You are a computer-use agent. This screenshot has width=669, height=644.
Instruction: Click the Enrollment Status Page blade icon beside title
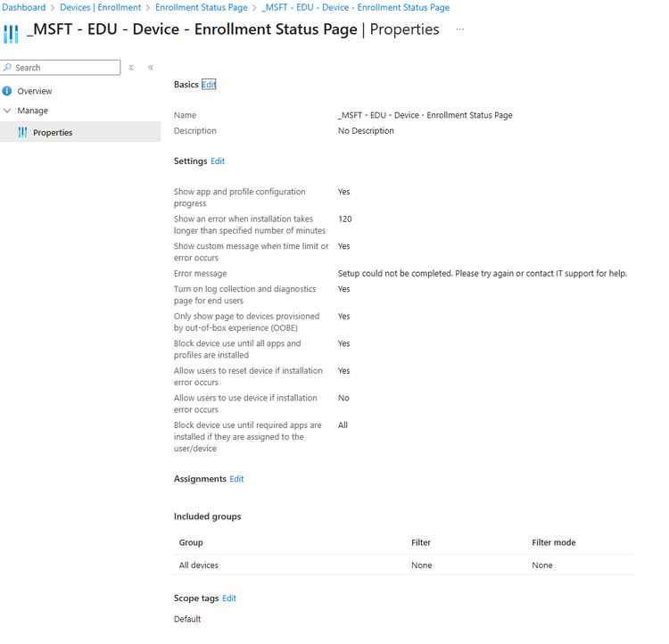coord(11,33)
